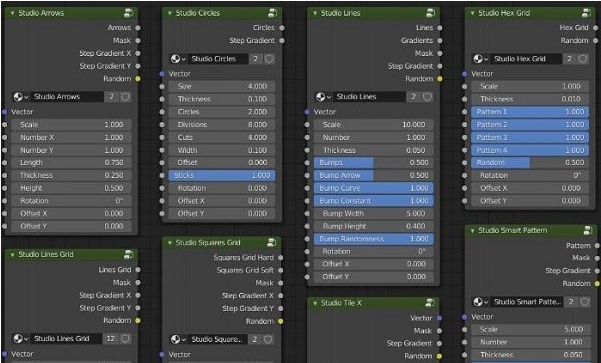Click the Pattern 1 slider in Studio Hex Grid

point(530,112)
